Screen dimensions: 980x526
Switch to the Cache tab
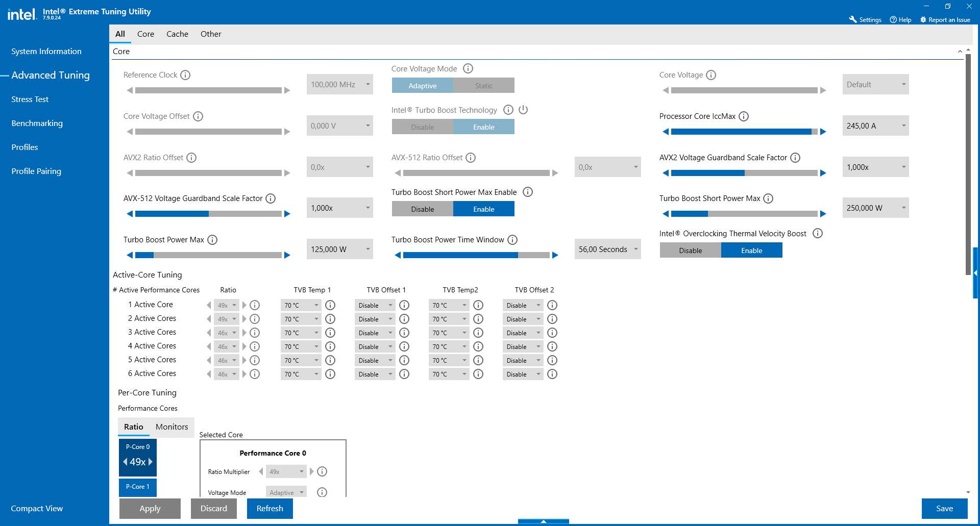(177, 34)
